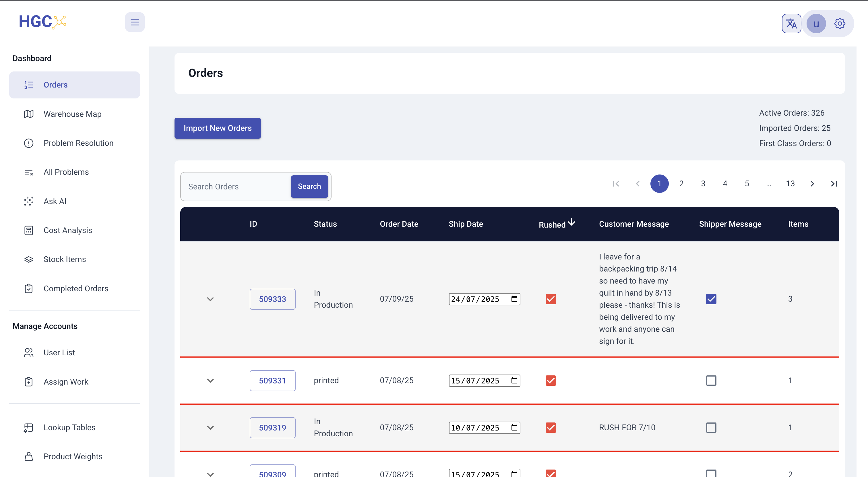Screen dimensions: 868x477
Task: Open the user avatar 'u'
Action: tap(816, 24)
